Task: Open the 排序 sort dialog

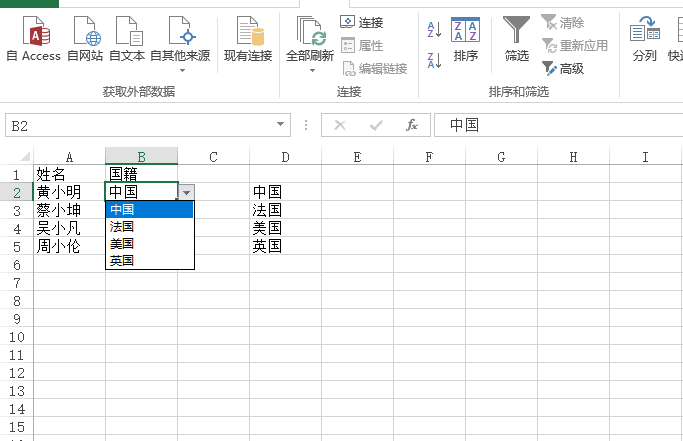Action: click(465, 39)
